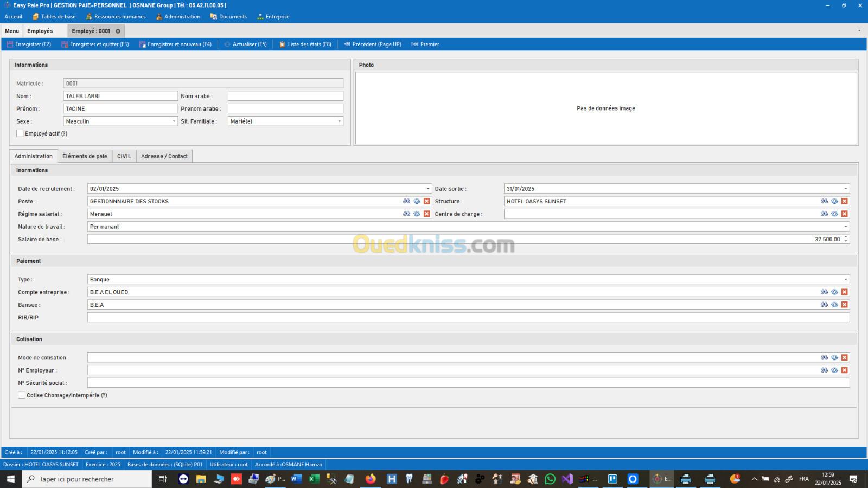Image resolution: width=868 pixels, height=488 pixels.
Task: Clear the Structure field with red X
Action: (844, 201)
